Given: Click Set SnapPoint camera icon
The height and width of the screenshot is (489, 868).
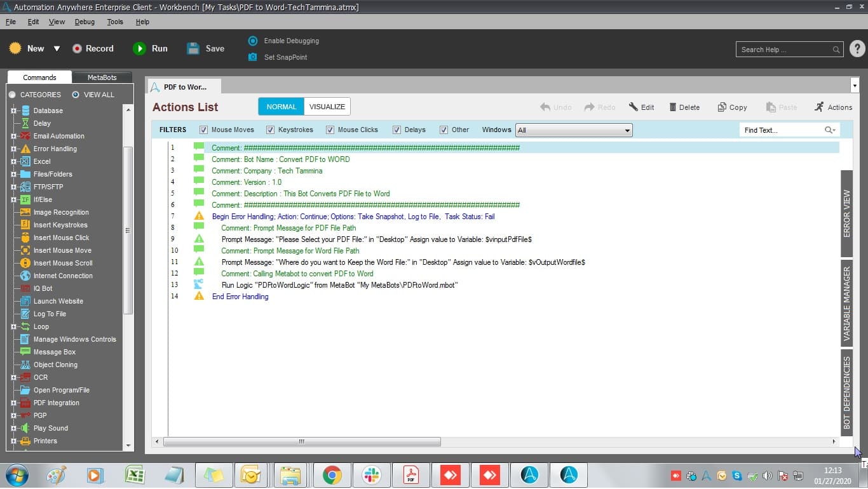Looking at the screenshot, I should click(253, 57).
